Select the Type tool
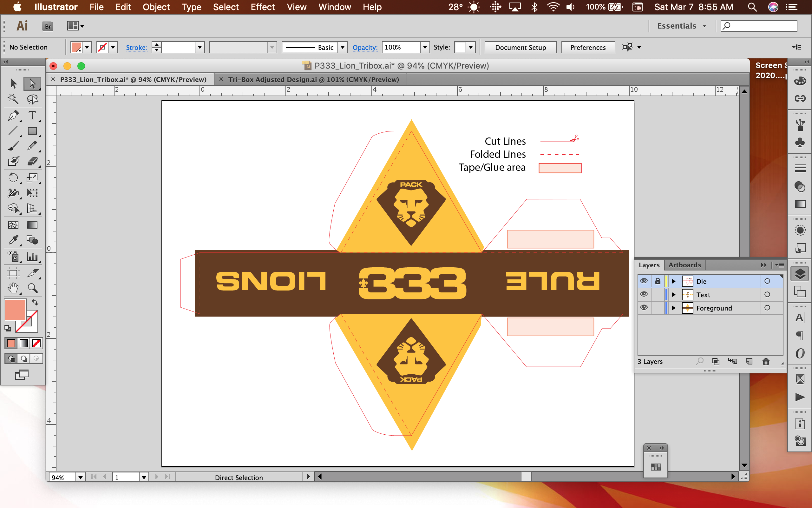Viewport: 812px width, 508px height. pyautogui.click(x=32, y=115)
